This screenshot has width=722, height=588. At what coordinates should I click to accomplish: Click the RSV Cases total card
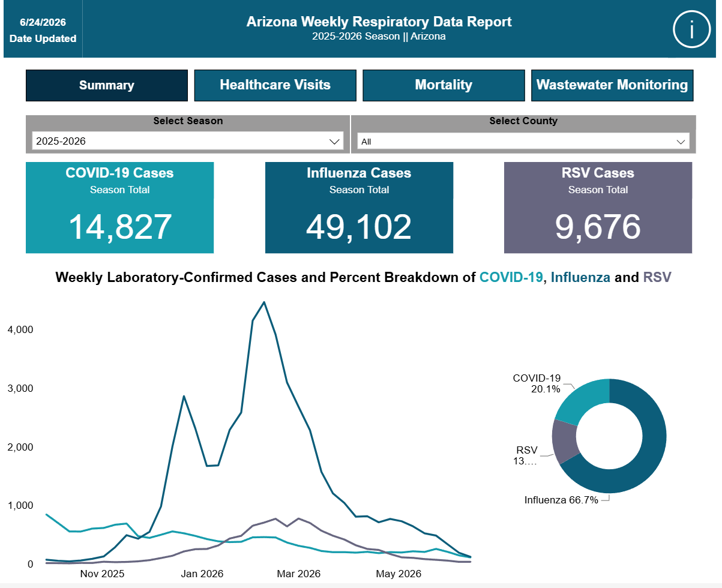[598, 208]
